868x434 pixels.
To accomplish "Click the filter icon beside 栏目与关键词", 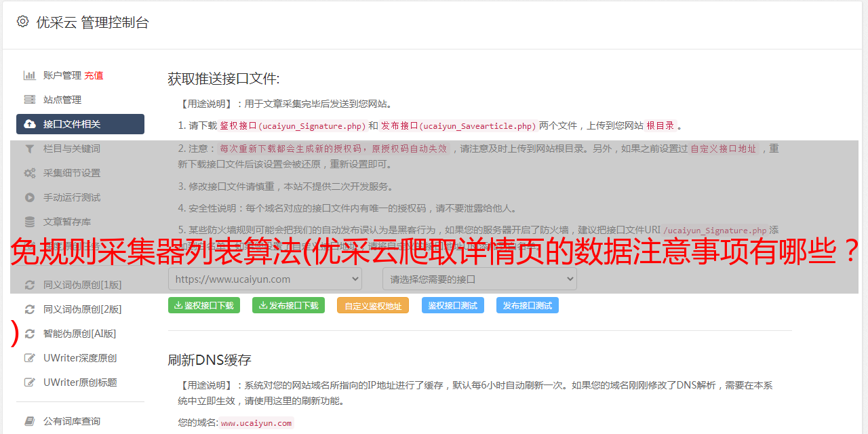I will tap(30, 149).
